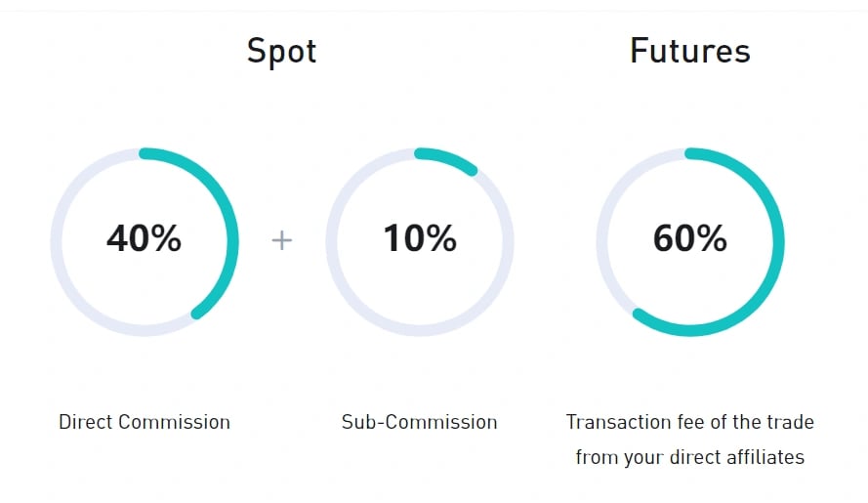Click the Futures heading
Viewport: 868px width, 503px height.
689,51
